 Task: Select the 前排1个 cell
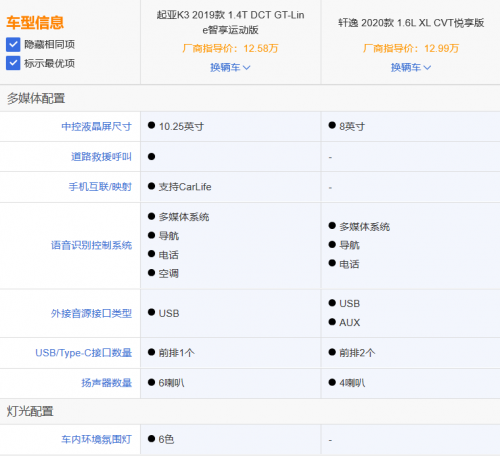coord(177,353)
